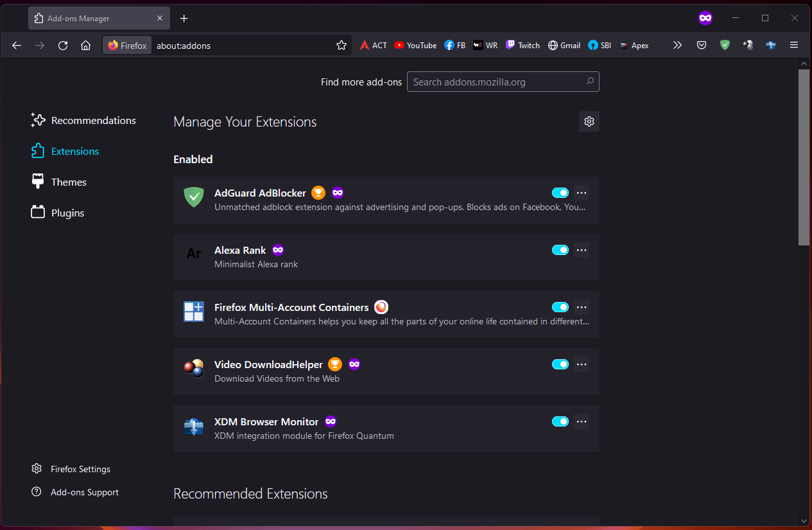Image resolution: width=812 pixels, height=530 pixels.
Task: Click the XDM Browser Monitor download icon
Action: (194, 426)
